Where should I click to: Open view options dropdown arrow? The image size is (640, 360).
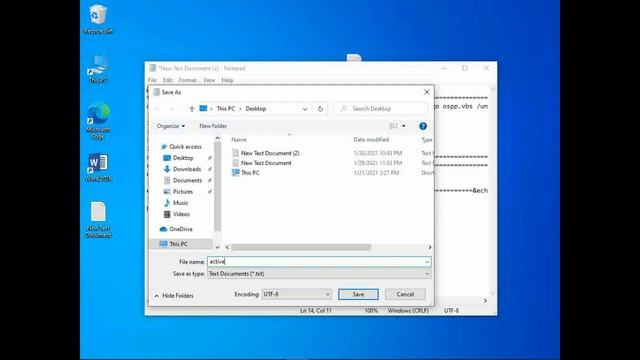pyautogui.click(x=404, y=126)
